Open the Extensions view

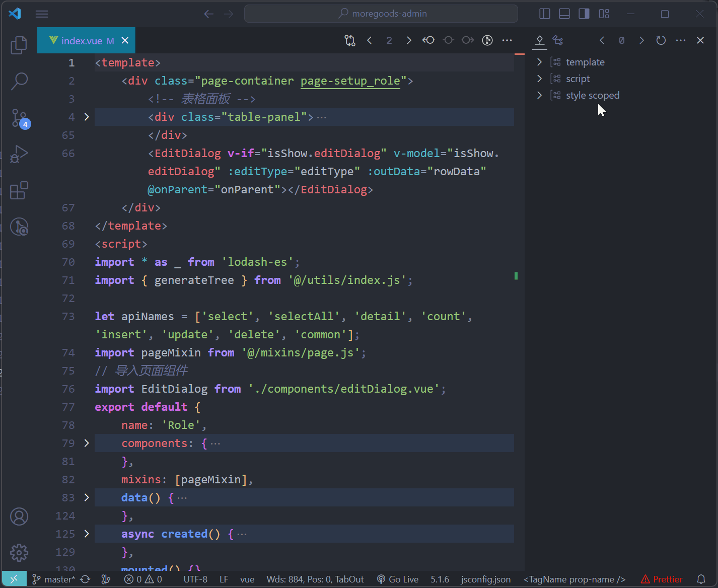point(19,190)
